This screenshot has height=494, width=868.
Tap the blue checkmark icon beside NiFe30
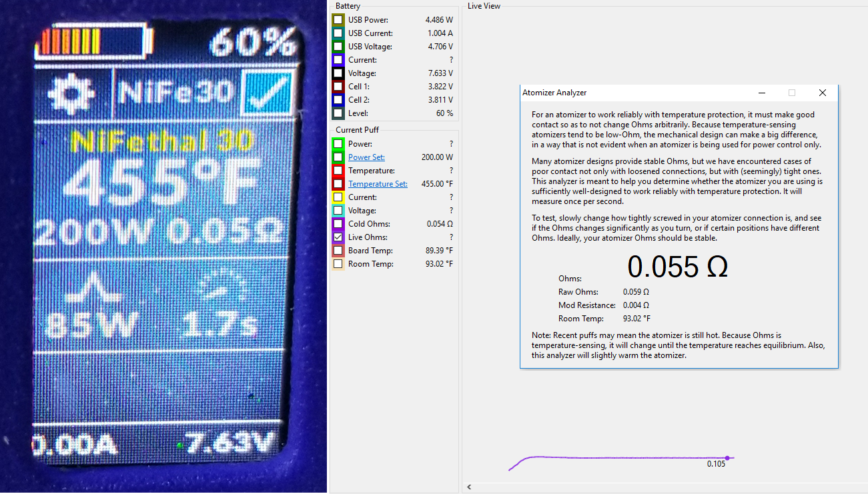click(266, 93)
